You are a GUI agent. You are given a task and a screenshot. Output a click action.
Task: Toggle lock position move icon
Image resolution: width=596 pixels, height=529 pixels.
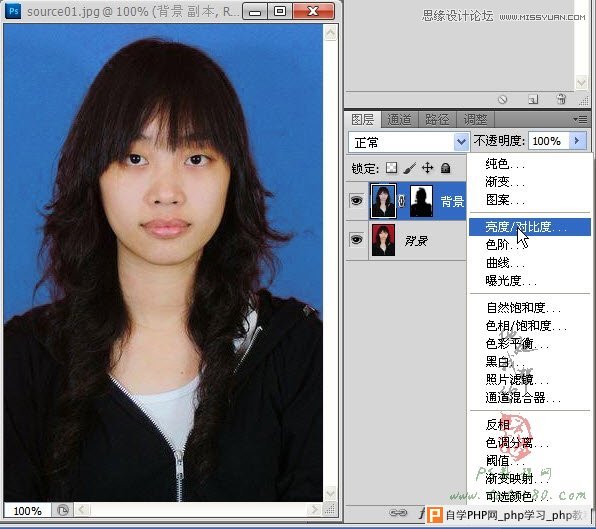[x=428, y=168]
